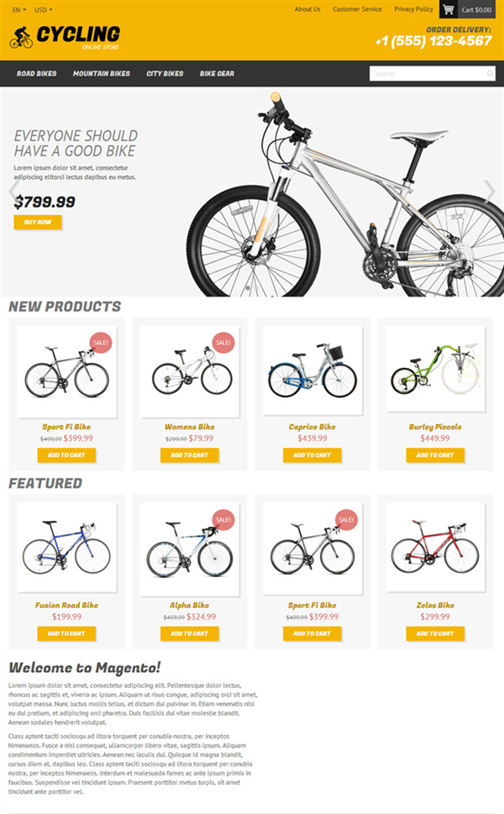Image resolution: width=504 pixels, height=814 pixels.
Task: Click the Cycling cyclist logo
Action: (x=21, y=38)
